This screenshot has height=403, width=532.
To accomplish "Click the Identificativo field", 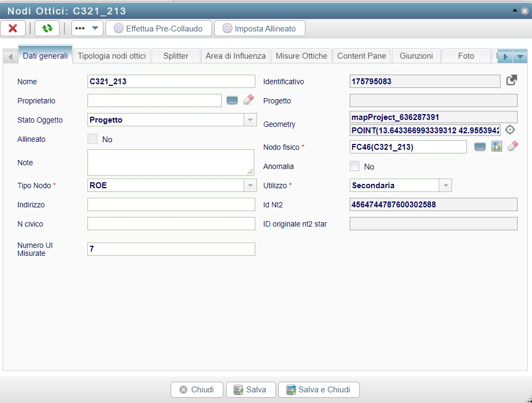I will pos(425,82).
